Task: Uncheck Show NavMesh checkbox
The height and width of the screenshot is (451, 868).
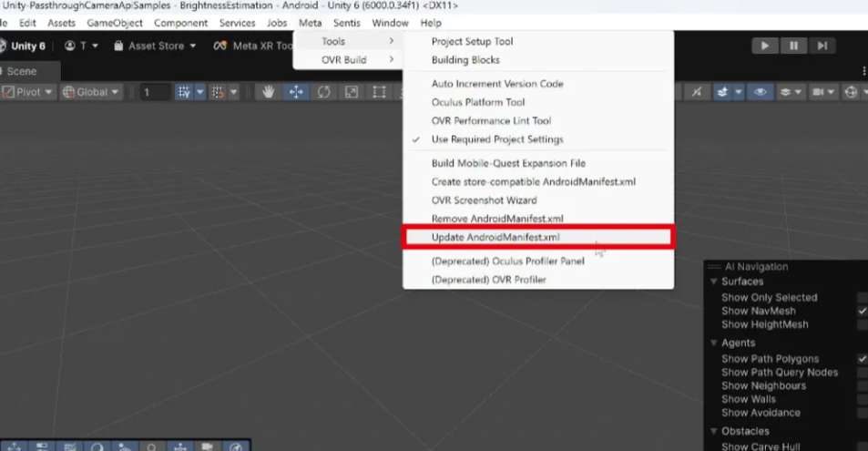Action: tap(862, 311)
